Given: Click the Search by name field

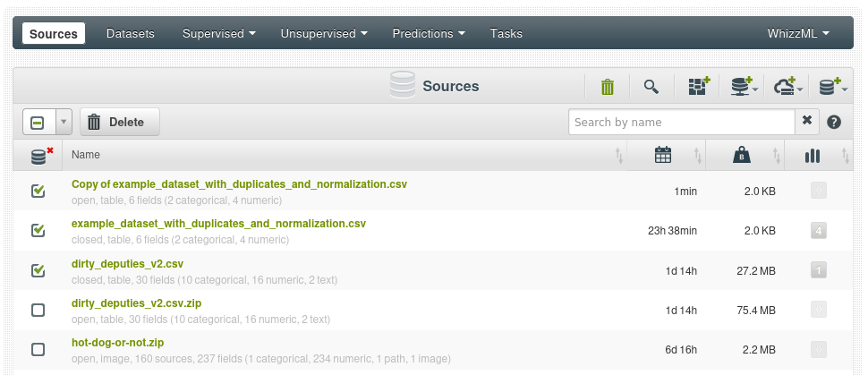Looking at the screenshot, I should pyautogui.click(x=681, y=122).
